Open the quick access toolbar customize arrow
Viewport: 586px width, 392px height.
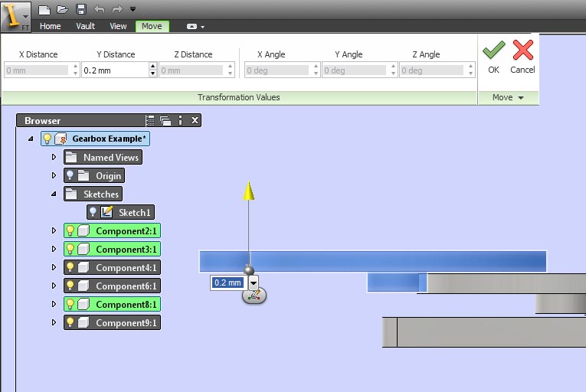133,9
